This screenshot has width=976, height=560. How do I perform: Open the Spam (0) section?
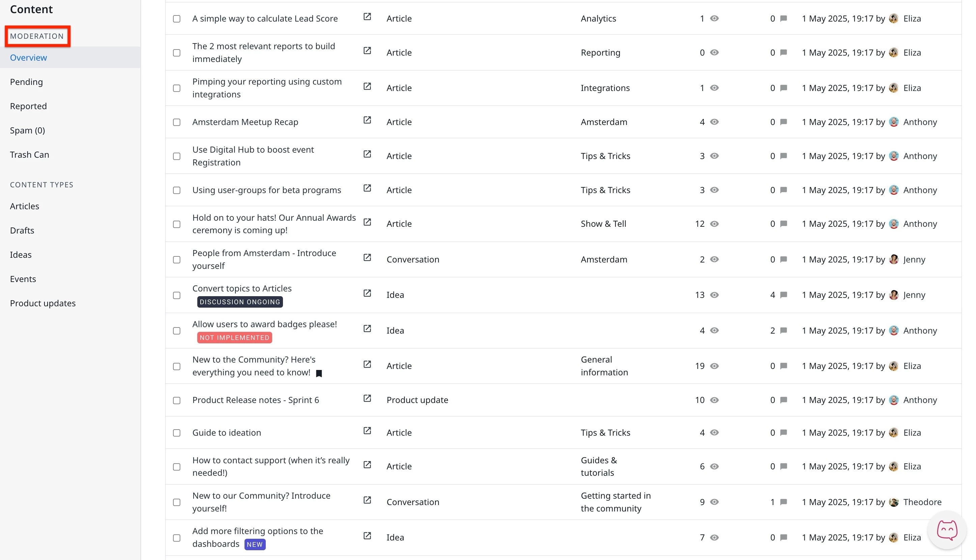click(x=27, y=130)
